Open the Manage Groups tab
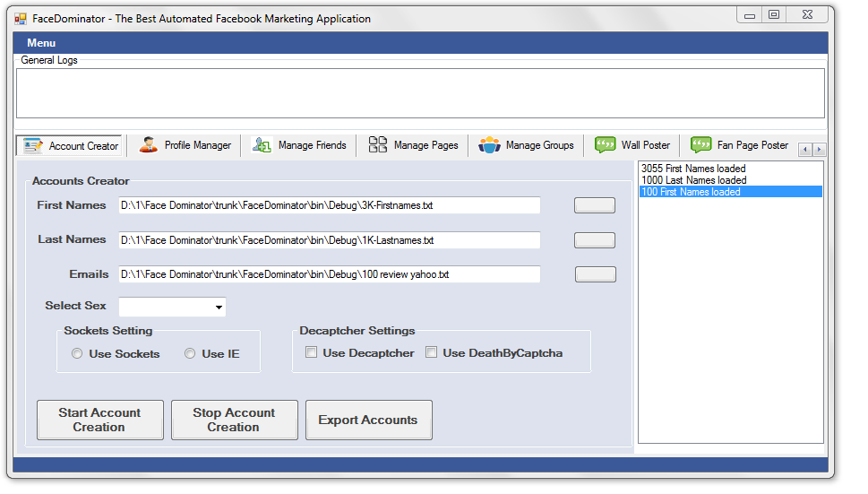Image resolution: width=868 pixels, height=494 pixels. pos(526,145)
